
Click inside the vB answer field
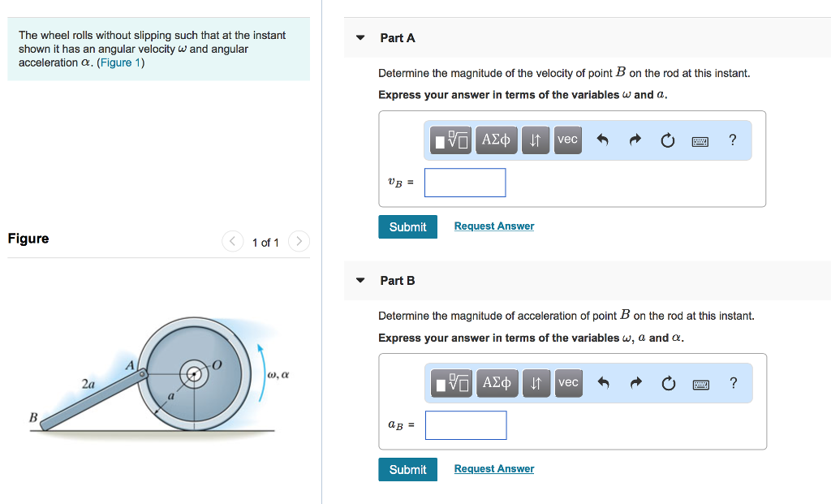tap(464, 182)
